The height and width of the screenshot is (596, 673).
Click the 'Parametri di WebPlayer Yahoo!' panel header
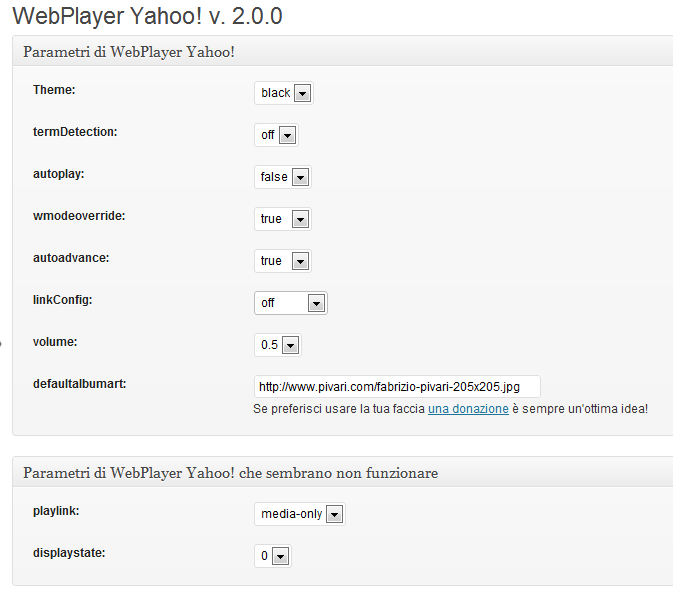(343, 51)
